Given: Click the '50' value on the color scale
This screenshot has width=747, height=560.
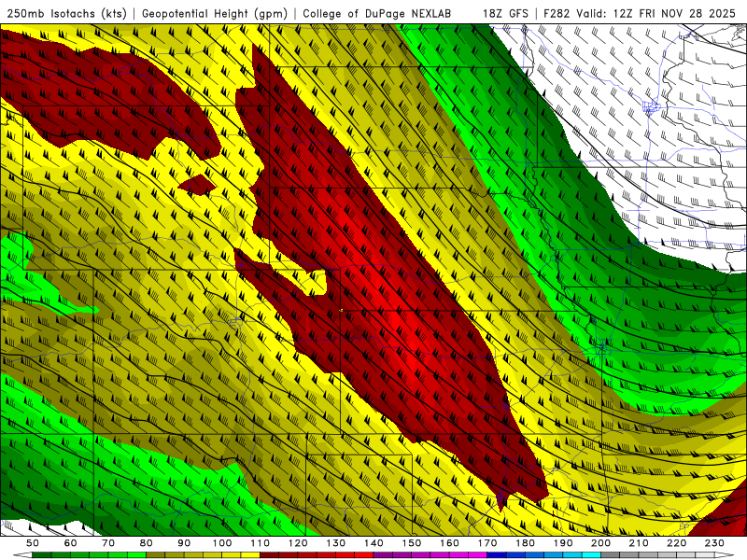Looking at the screenshot, I should 33,543.
